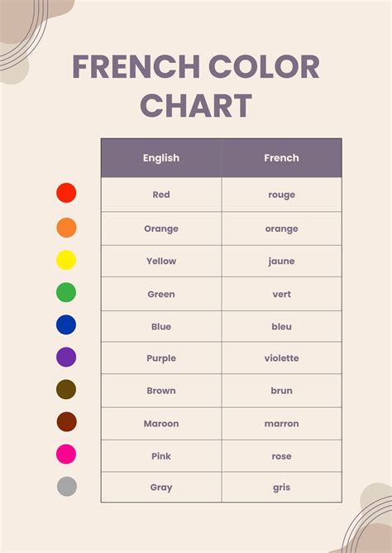
Task: Select the Maroon English cell
Action: pyautogui.click(x=161, y=424)
